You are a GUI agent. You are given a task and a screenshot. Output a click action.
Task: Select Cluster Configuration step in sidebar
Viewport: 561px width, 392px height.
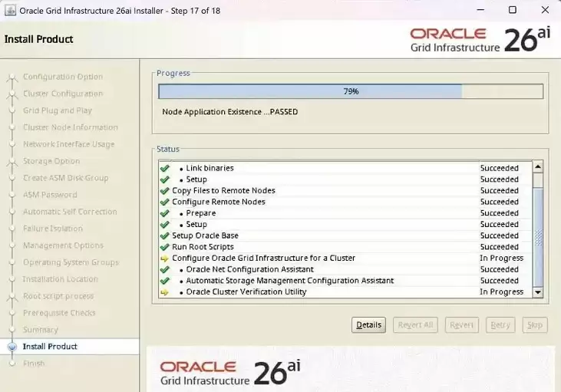(x=63, y=94)
